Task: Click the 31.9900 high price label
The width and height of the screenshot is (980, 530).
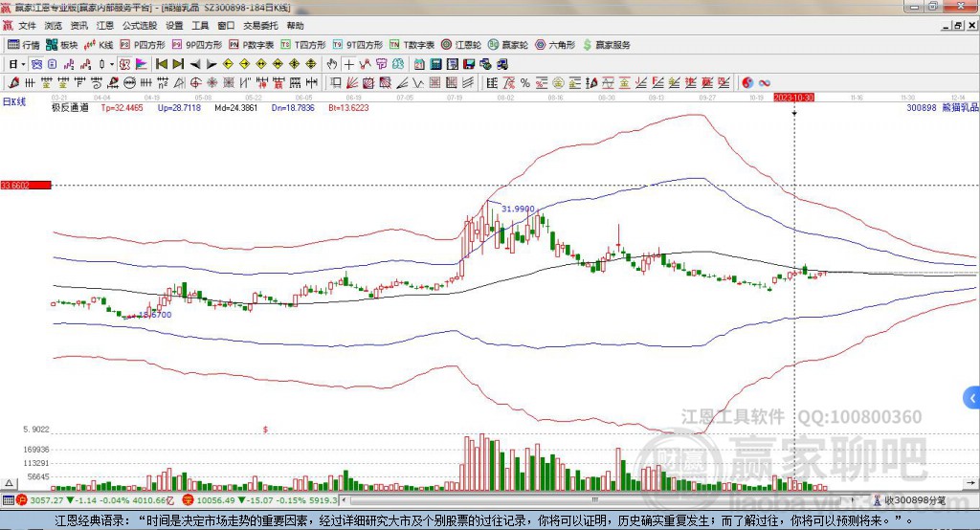Action: (518, 209)
